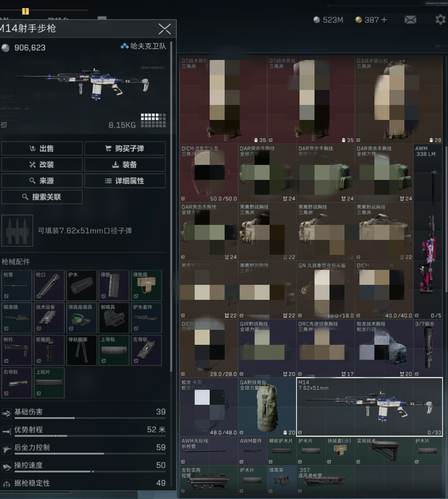Click 搜索关联 search related button

click(x=42, y=197)
